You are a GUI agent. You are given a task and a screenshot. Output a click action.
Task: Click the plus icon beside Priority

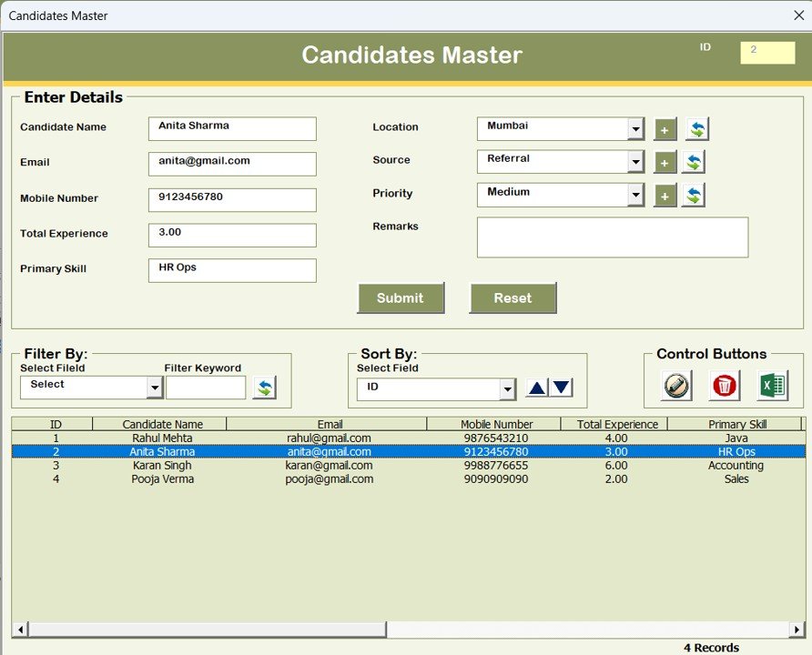click(665, 194)
